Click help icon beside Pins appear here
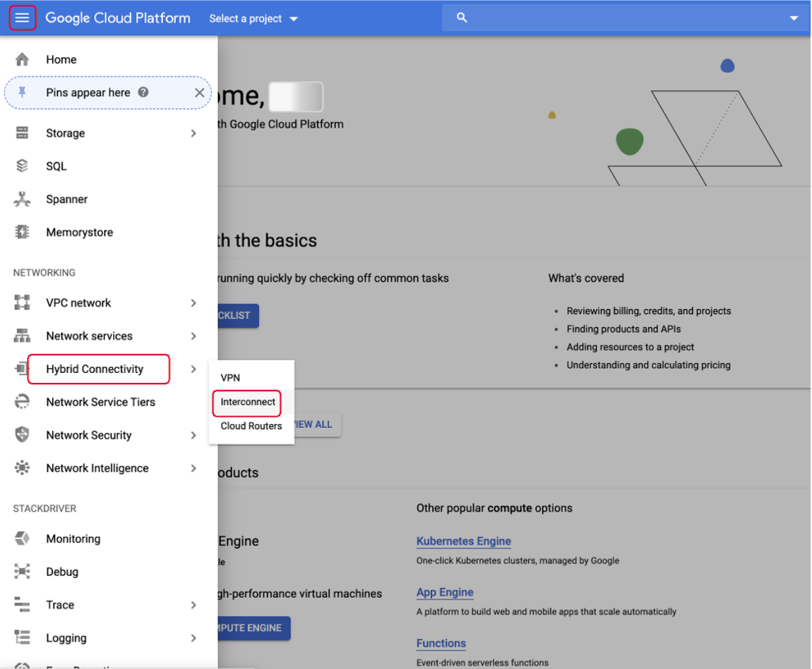This screenshot has width=812, height=669. [x=143, y=92]
